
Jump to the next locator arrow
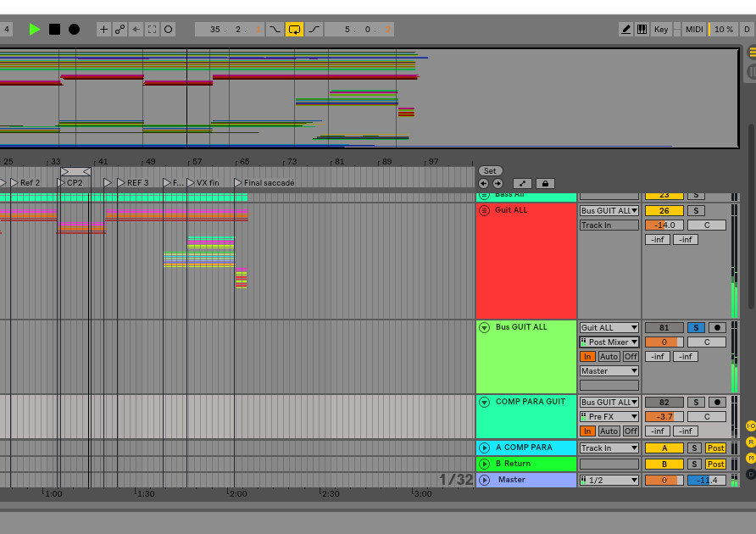pyautogui.click(x=498, y=184)
